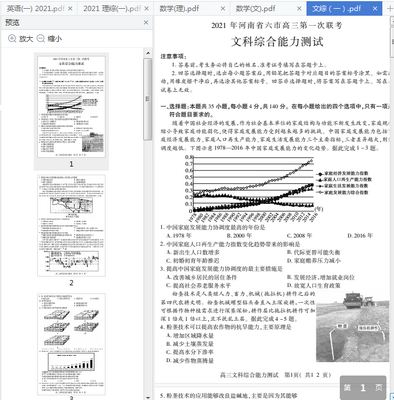Click answer option C. 2008 年

299,235
